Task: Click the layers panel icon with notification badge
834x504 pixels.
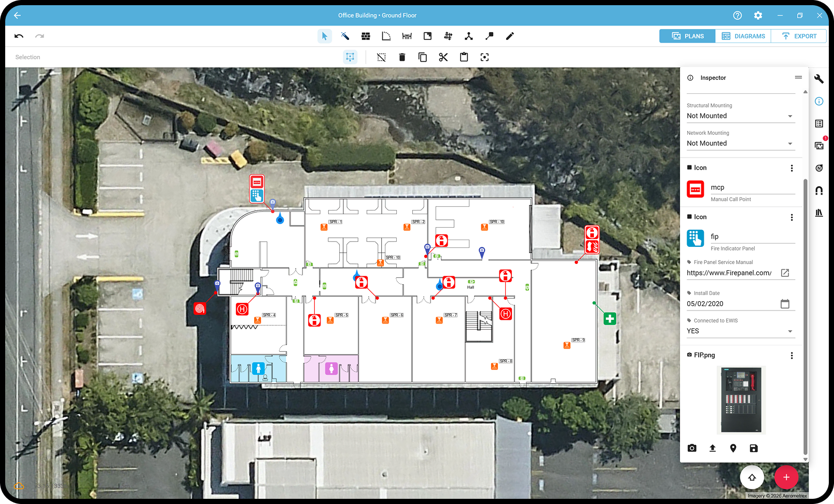Action: tap(819, 146)
